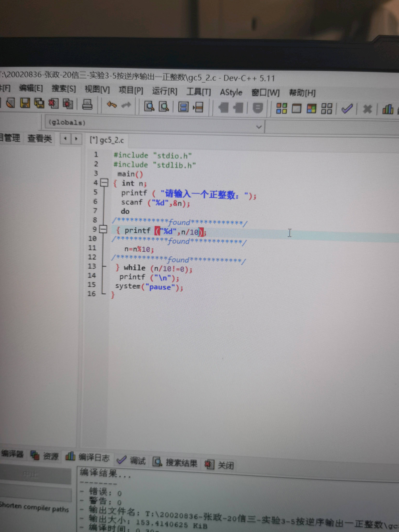
Task: Click the left tab-scroll arrow
Action: click(x=65, y=139)
